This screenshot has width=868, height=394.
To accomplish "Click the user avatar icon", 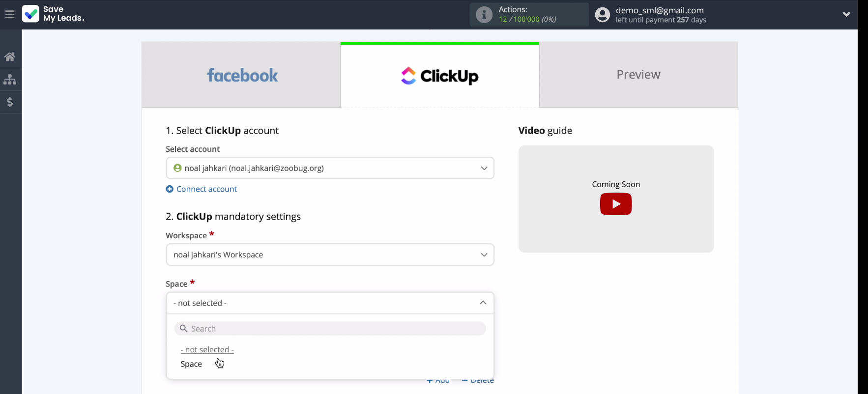I will click(x=602, y=15).
